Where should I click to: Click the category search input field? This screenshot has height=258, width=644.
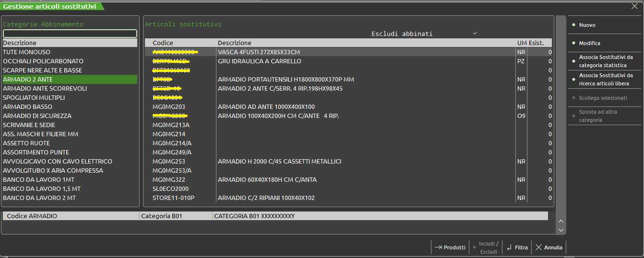coord(70,34)
